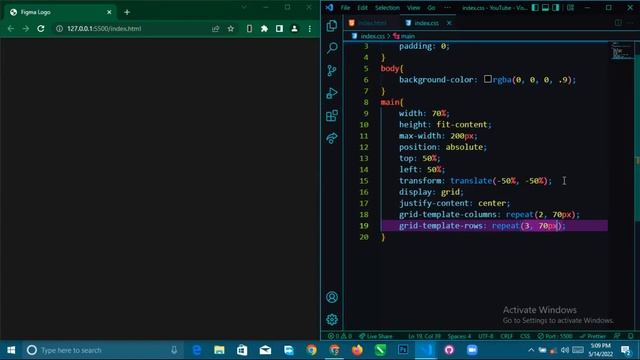Open the Live Share sidebar icon
Viewport: 640px width, 360px height.
[332, 138]
